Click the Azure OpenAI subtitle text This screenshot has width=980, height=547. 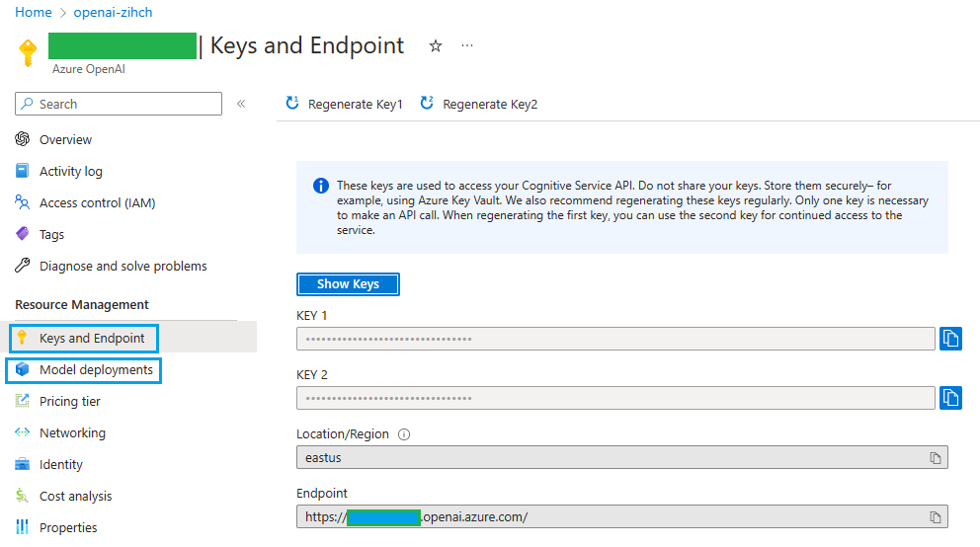[x=89, y=69]
